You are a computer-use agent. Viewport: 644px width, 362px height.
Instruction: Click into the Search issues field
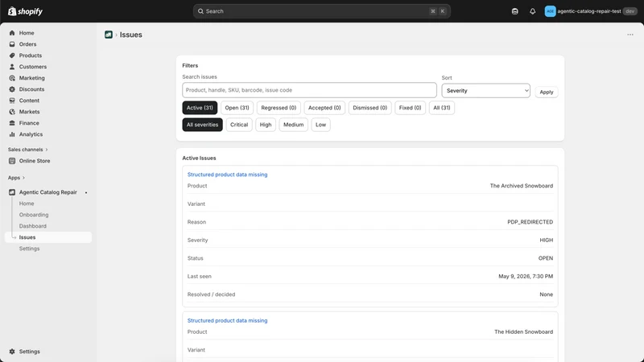pos(309,90)
